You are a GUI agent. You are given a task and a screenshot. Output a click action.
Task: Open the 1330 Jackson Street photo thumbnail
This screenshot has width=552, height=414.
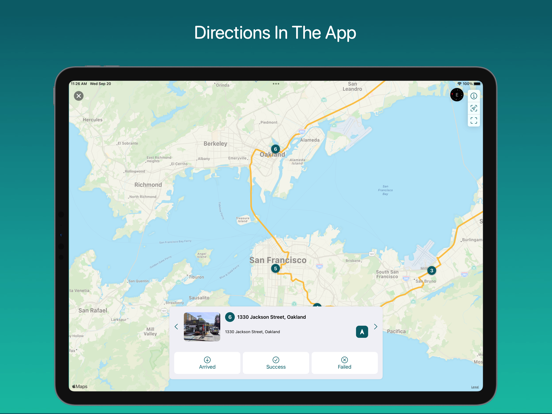[202, 327]
